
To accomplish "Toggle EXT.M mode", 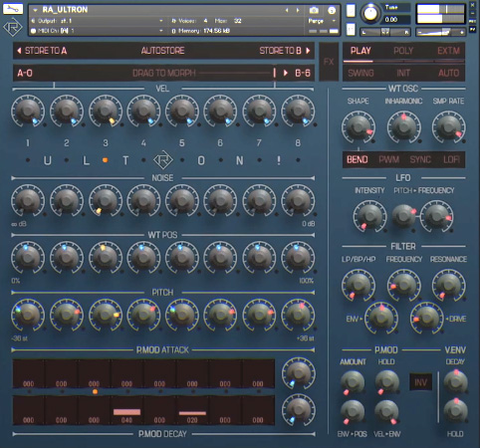I will tap(448, 51).
